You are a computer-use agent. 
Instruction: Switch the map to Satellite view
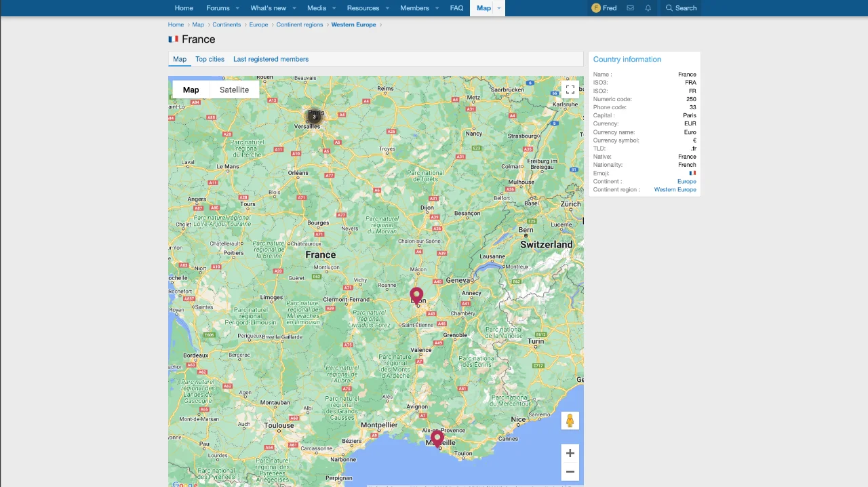234,90
